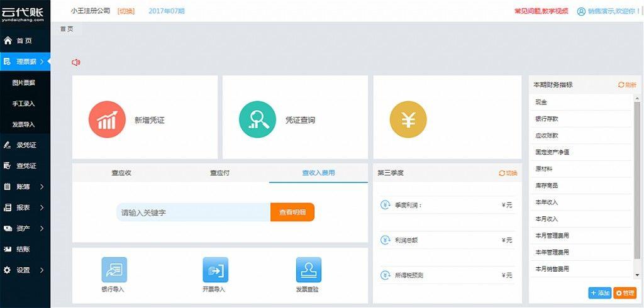This screenshot has width=644, height=308.
Task: Click the 利润总额 yen icon
Action: tap(386, 240)
